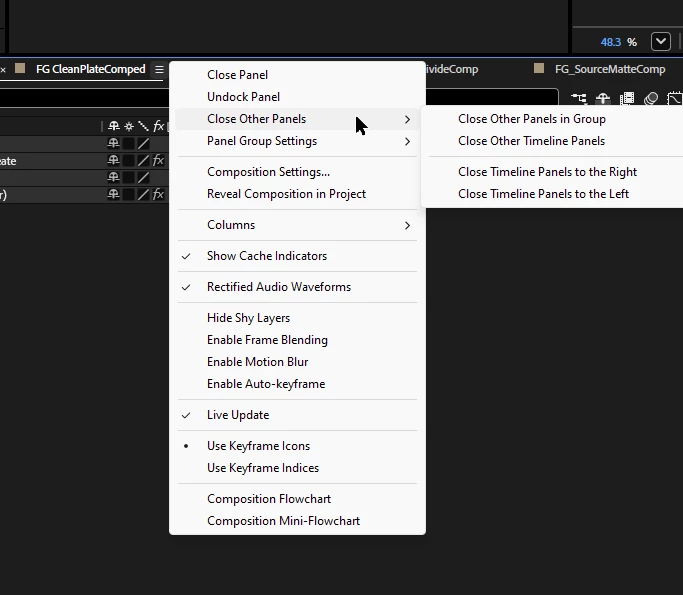Open the zoom level dropdown arrow
Screen dimensions: 683x595
pyautogui.click(x=661, y=42)
